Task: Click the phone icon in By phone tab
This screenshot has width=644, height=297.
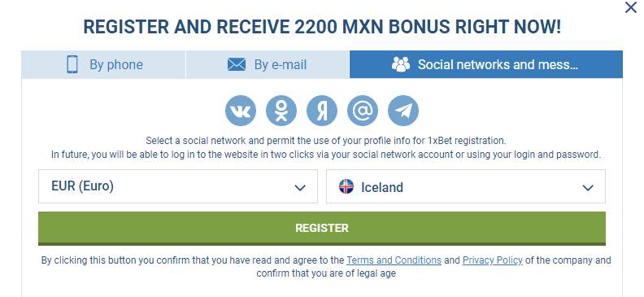Action: 72,64
